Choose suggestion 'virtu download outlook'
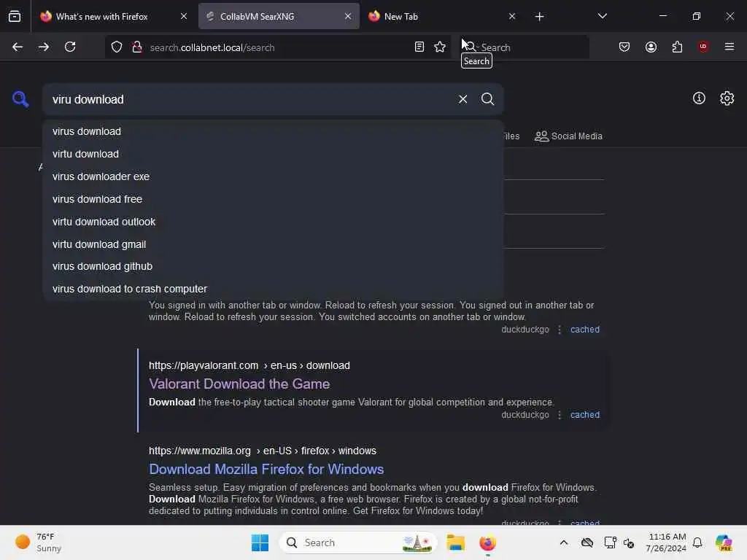 pos(273,222)
